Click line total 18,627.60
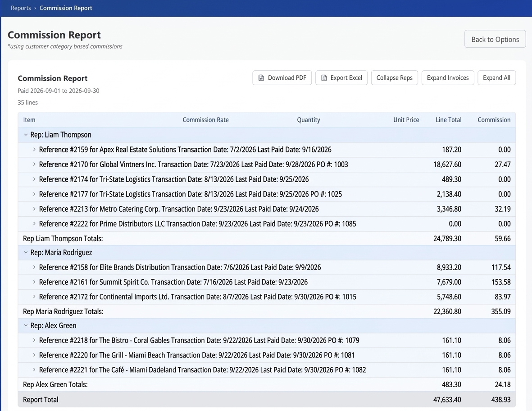This screenshot has width=532, height=411. tap(447, 164)
